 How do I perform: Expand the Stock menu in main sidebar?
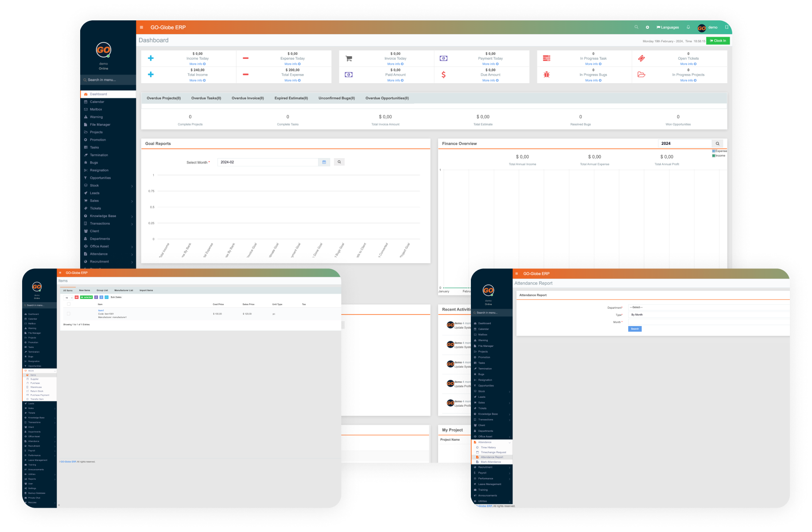108,186
